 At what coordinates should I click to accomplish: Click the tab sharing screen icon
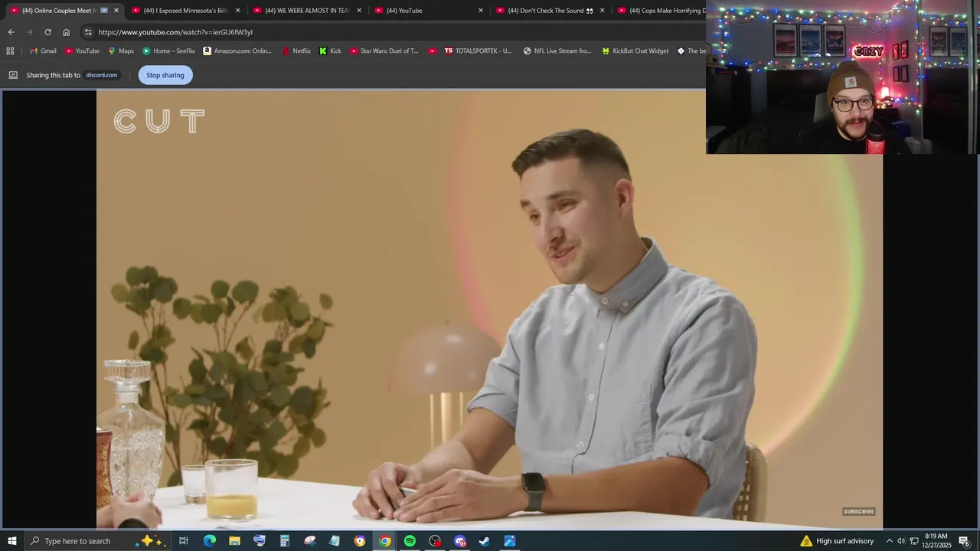[13, 75]
